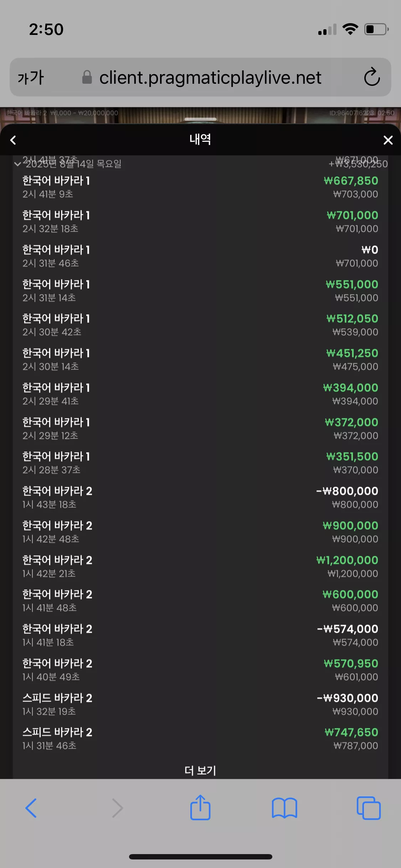
Task: Open Safari bookmarks
Action: tap(284, 808)
